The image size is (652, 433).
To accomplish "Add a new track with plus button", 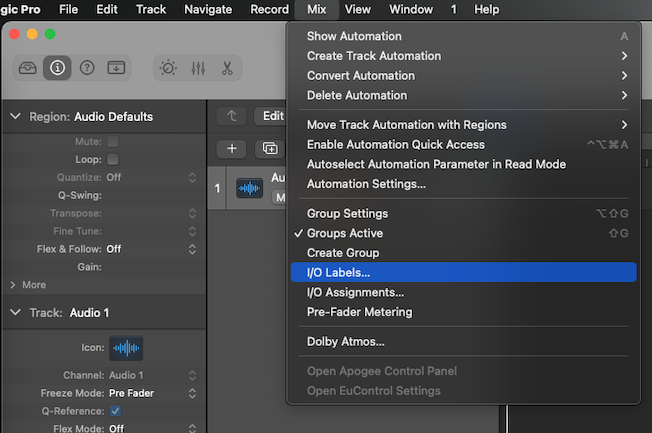I will (232, 148).
